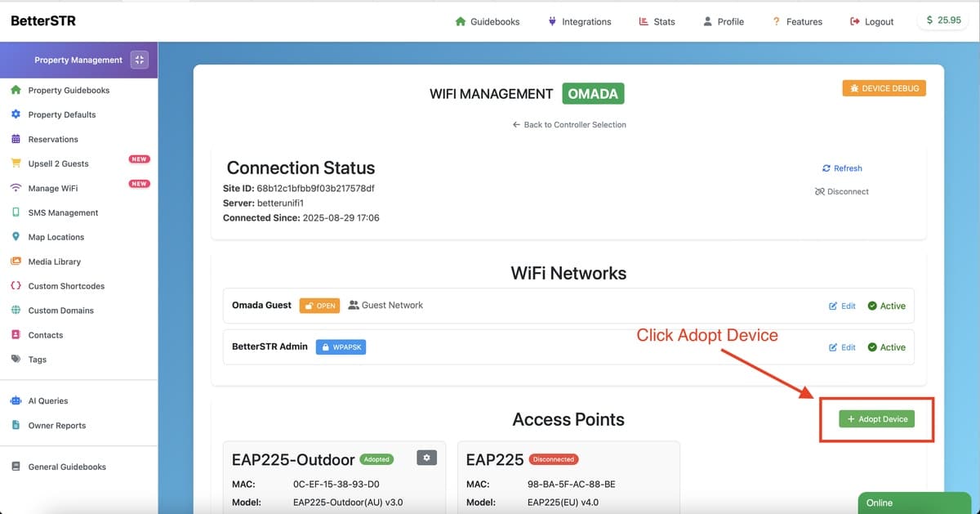Click the Site ID value text
The height and width of the screenshot is (514, 980).
[x=315, y=188]
